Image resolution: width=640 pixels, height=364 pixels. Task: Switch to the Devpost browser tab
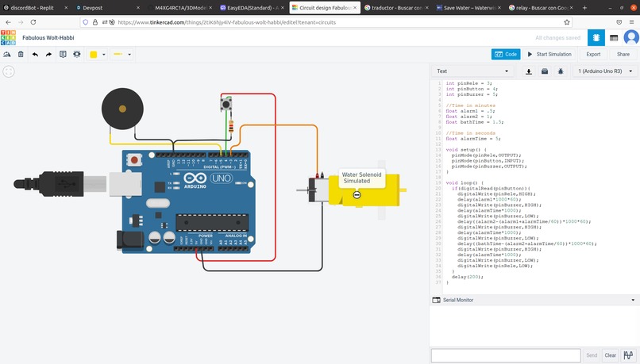[x=108, y=8]
